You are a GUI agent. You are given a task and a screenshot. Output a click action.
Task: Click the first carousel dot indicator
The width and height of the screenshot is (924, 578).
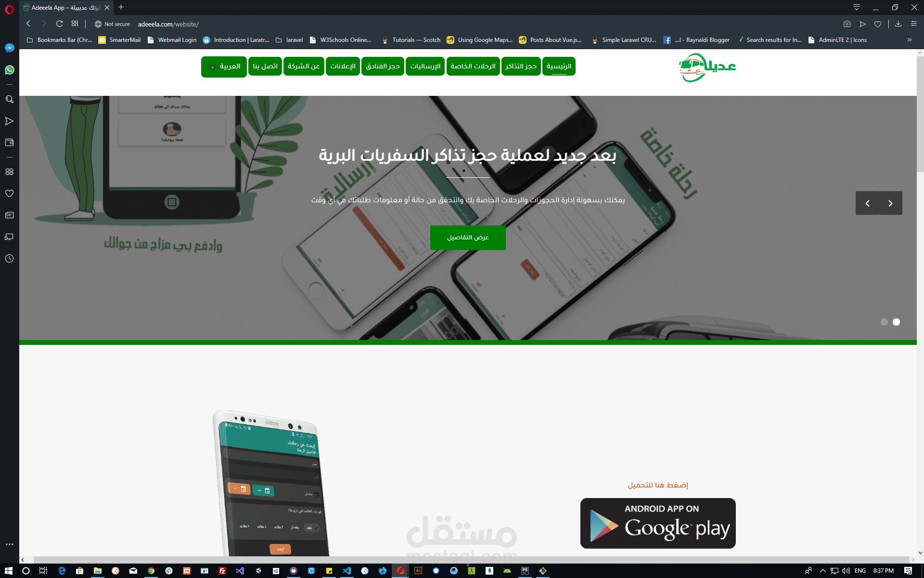(884, 322)
